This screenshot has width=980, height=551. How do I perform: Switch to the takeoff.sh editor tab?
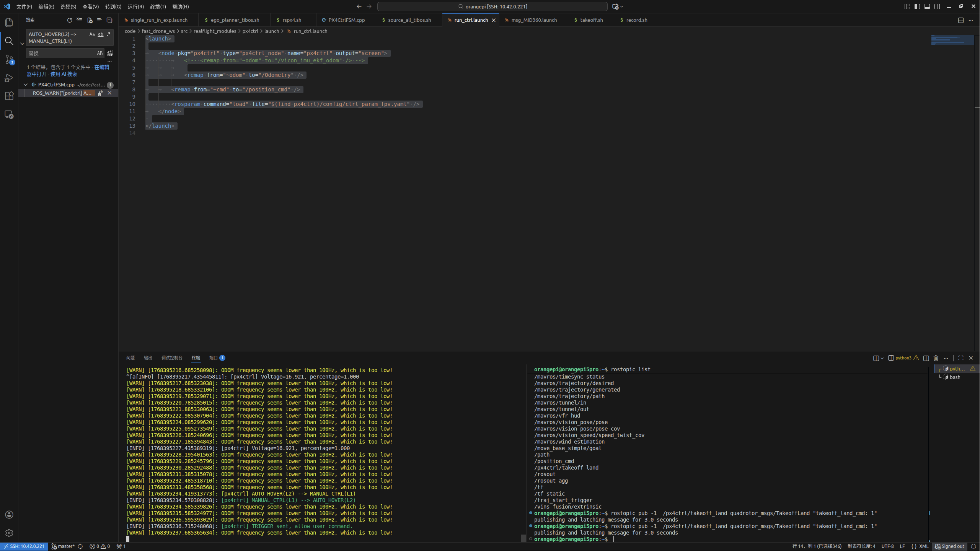tap(591, 20)
